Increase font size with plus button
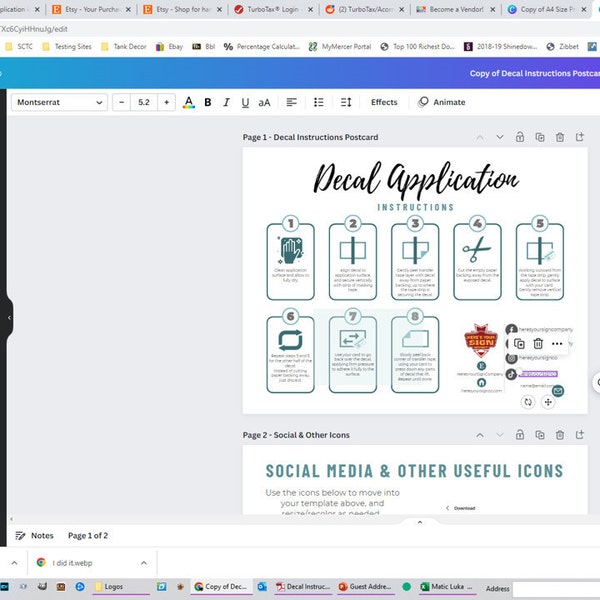 click(166, 102)
